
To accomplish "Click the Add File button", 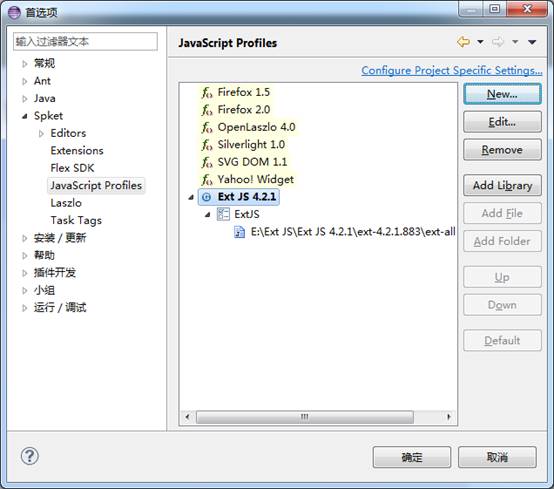I will tap(502, 213).
